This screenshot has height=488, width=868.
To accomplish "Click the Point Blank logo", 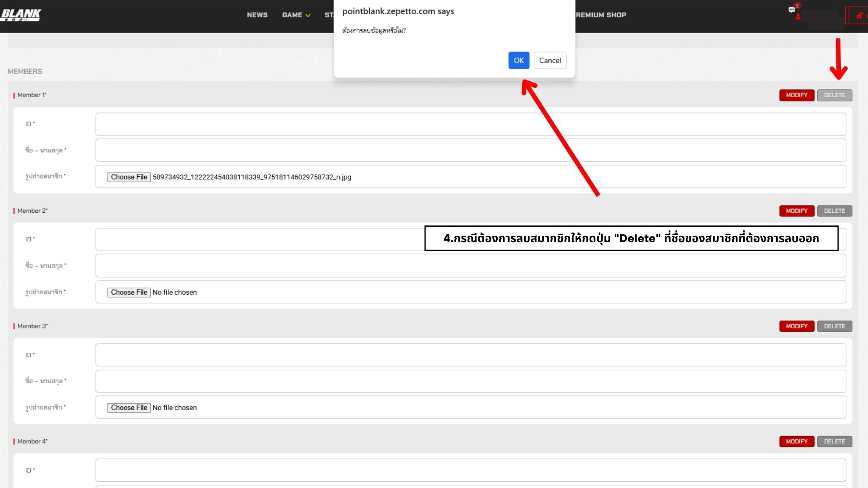I will coord(21,14).
